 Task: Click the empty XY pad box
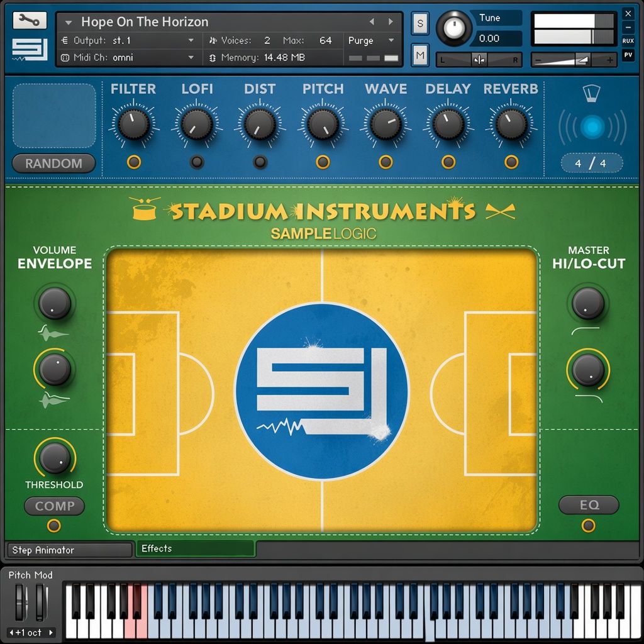pyautogui.click(x=54, y=116)
